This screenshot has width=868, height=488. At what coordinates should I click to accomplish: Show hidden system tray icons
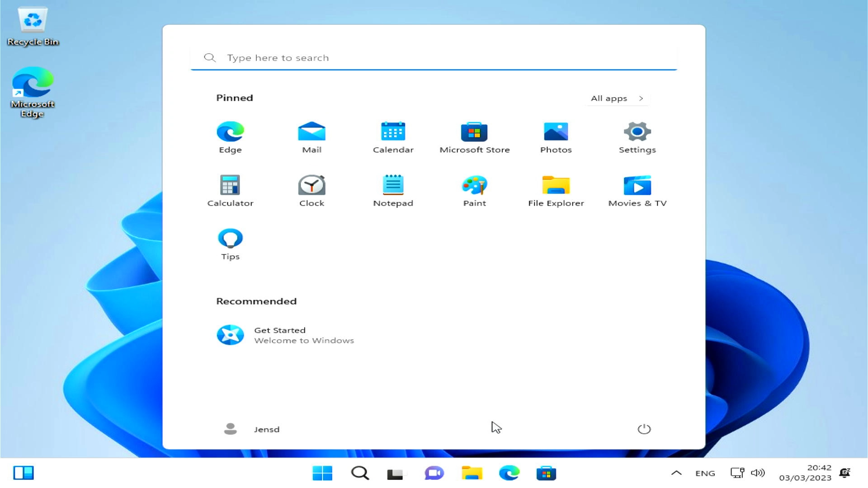[677, 473]
